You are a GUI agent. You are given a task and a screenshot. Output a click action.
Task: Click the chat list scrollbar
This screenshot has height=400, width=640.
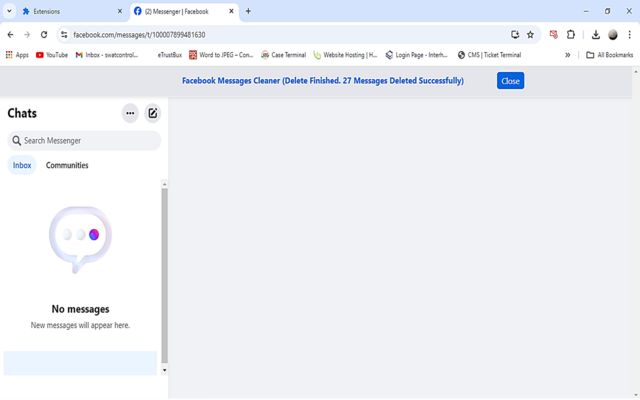164,276
